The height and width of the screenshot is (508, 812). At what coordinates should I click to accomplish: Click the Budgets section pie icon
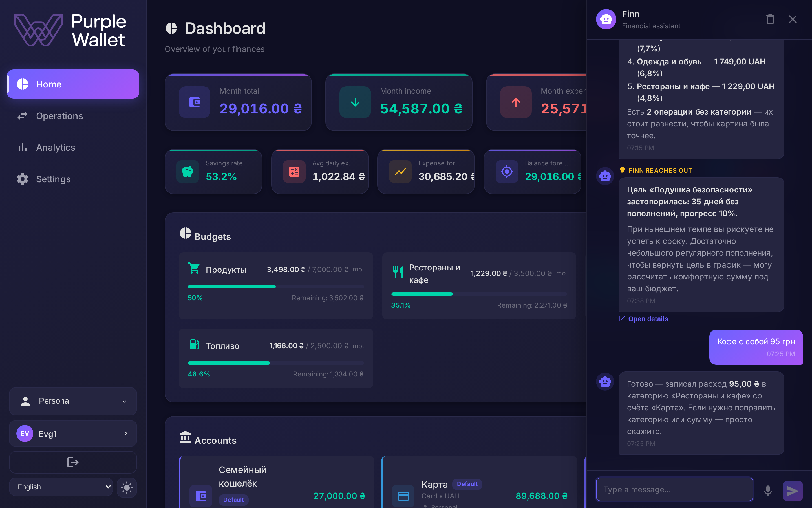click(x=185, y=233)
